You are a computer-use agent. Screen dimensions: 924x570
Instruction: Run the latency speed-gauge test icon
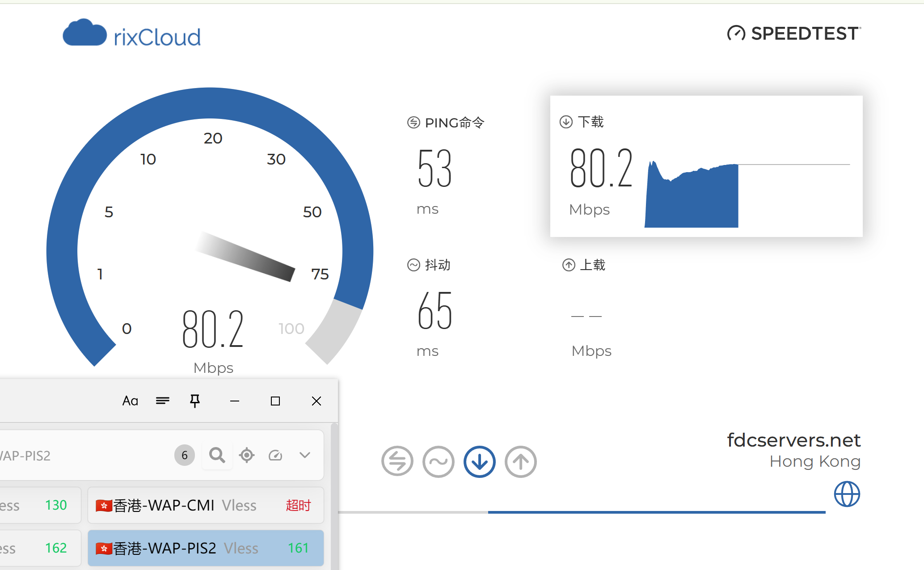click(x=275, y=455)
